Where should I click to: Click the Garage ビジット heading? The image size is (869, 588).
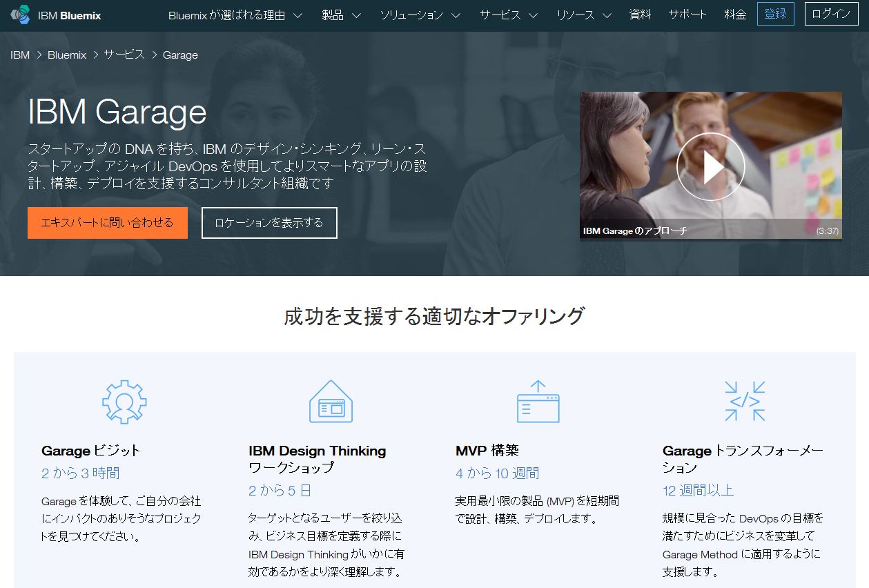pyautogui.click(x=91, y=451)
